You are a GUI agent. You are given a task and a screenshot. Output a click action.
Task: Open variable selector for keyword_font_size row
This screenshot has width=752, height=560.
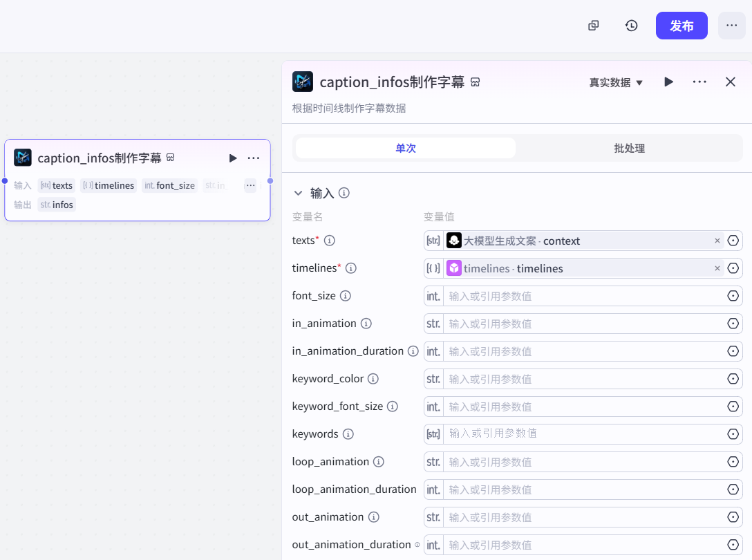click(x=733, y=407)
